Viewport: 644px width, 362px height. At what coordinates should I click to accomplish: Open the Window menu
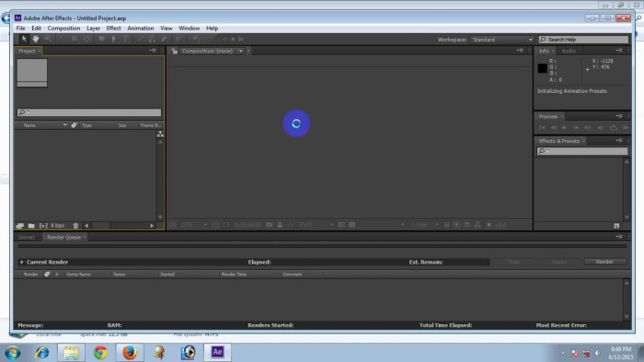point(189,29)
